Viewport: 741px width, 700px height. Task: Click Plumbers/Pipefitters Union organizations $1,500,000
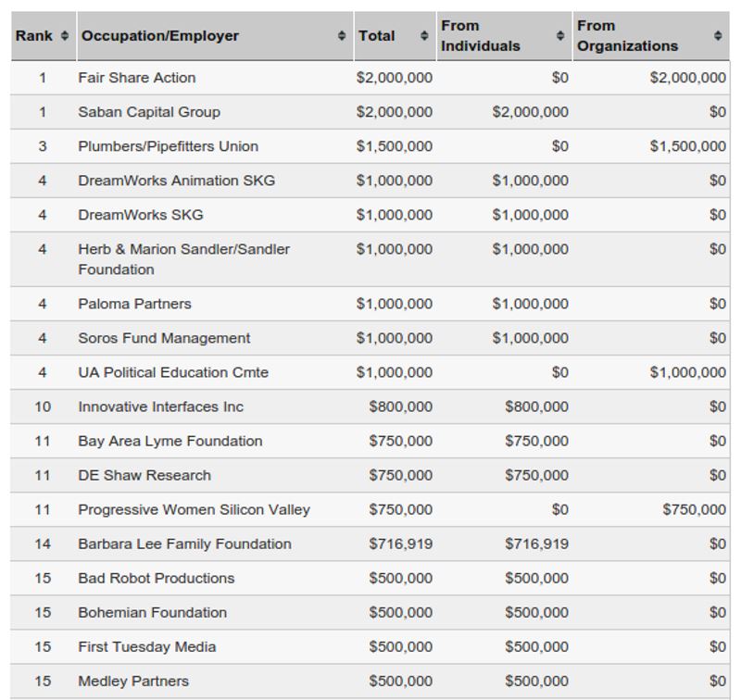click(x=688, y=146)
